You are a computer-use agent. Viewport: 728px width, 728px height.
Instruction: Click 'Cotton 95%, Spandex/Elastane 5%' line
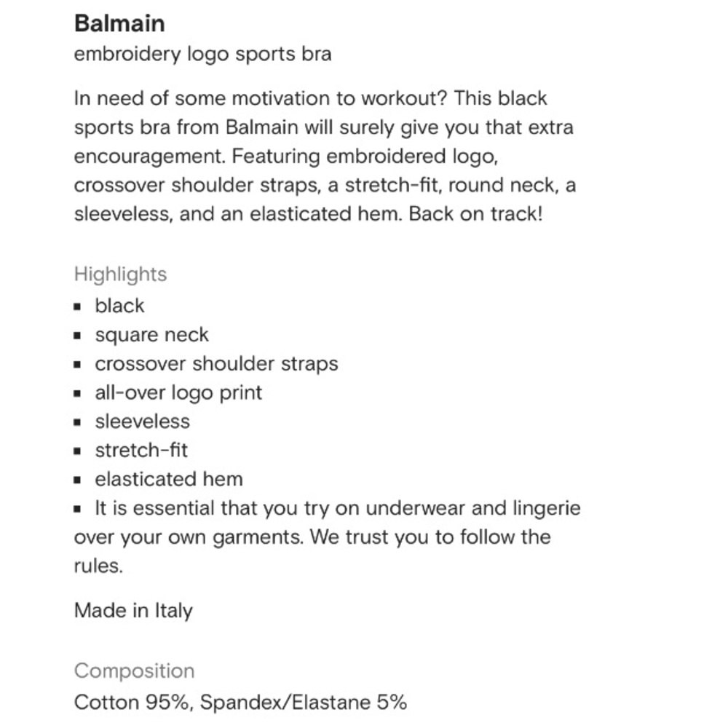(x=240, y=702)
